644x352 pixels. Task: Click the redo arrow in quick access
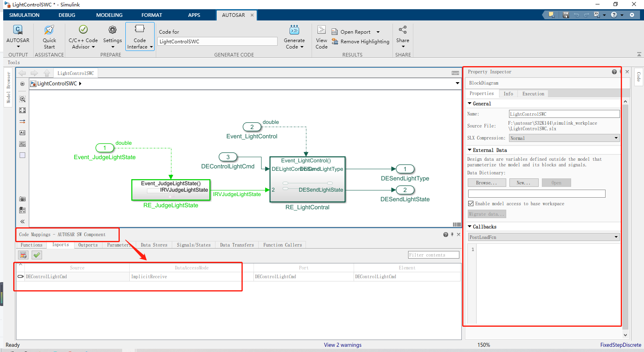[x=586, y=15]
